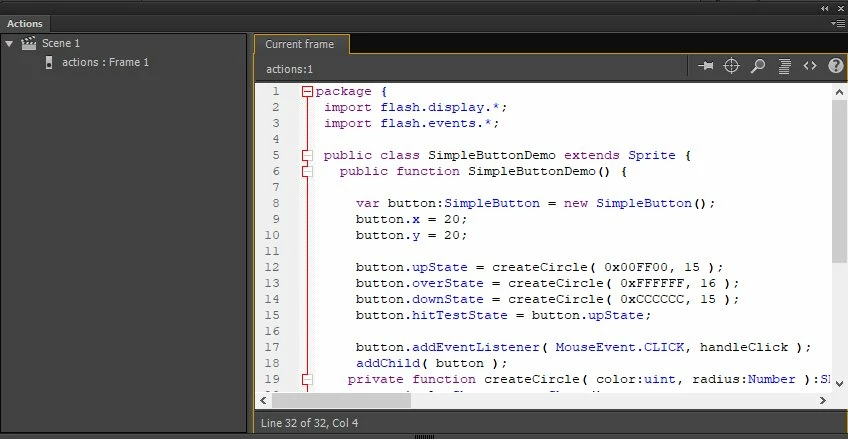The height and width of the screenshot is (439, 848).
Task: Click the word 'SimpleButtonDemo' on line 5
Action: [x=492, y=156]
